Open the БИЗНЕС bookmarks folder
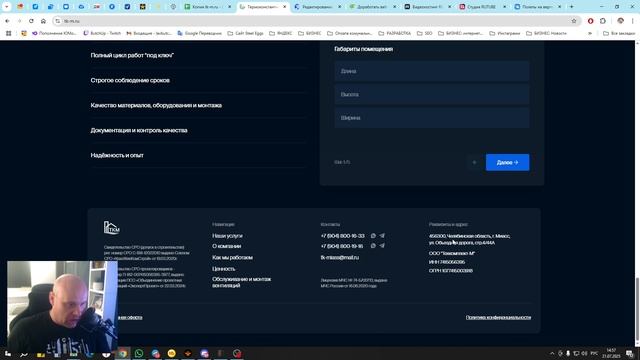This screenshot has height=360, width=640. 309,33
